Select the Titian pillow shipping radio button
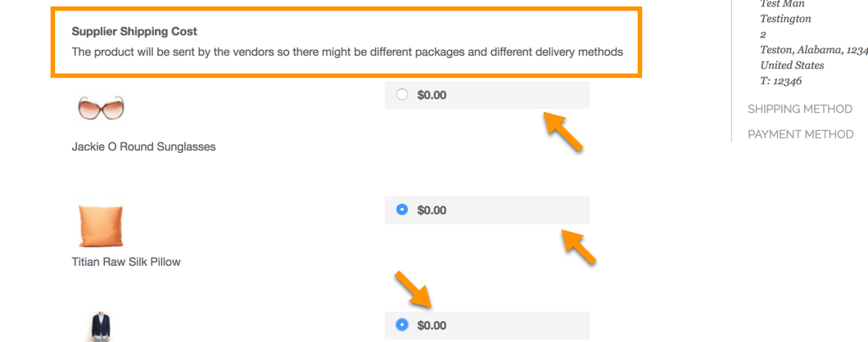 point(402,209)
